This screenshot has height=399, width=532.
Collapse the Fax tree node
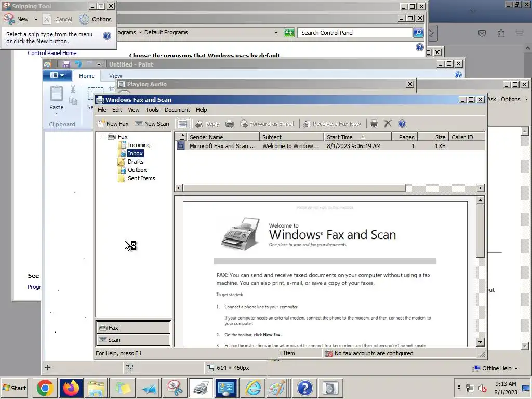click(102, 137)
